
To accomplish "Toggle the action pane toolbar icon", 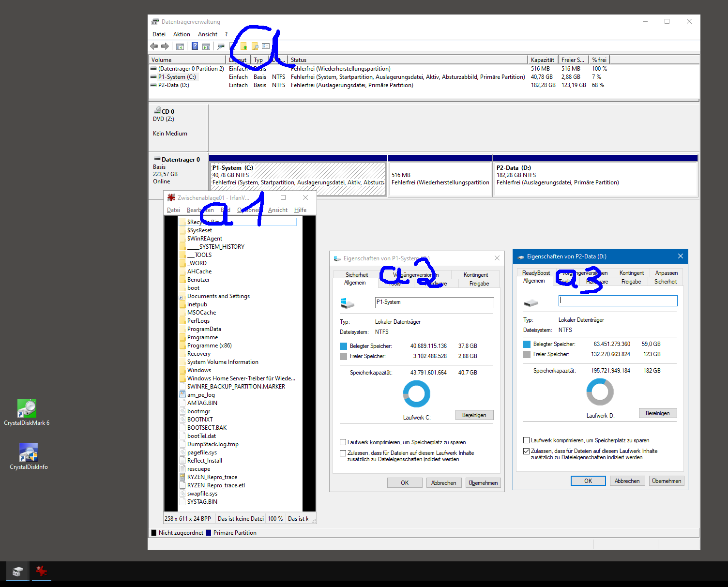I will (x=206, y=46).
